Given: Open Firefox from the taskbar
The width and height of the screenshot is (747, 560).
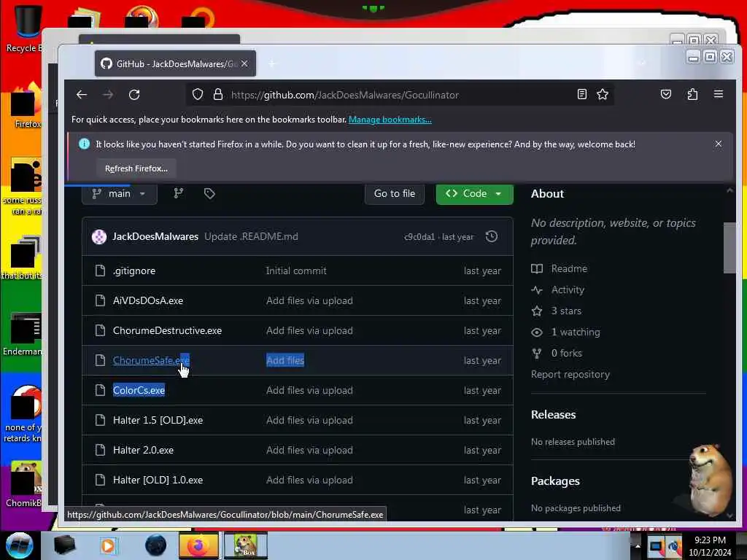Looking at the screenshot, I should pos(198,545).
